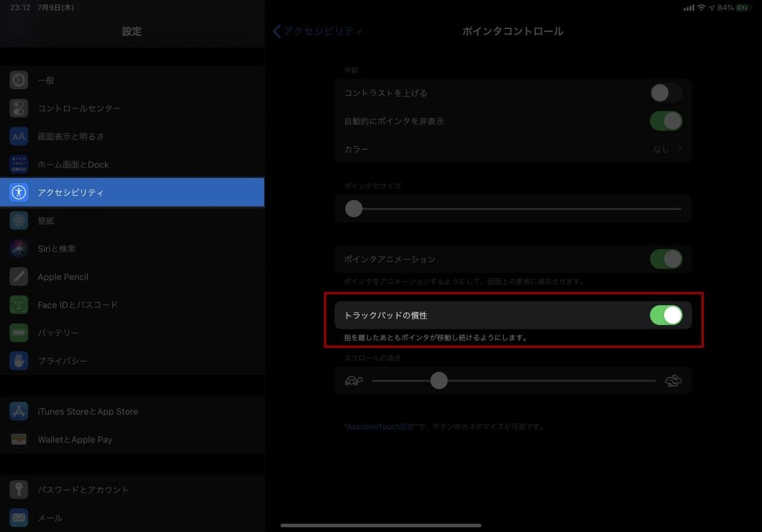Open iTunes StoreとApp Store settings row

point(88,411)
